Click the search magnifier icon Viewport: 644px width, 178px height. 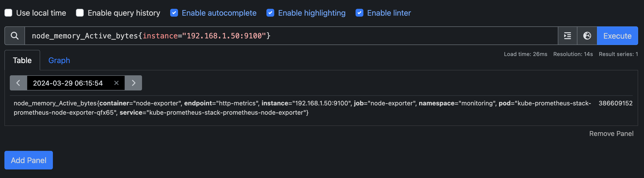coord(14,36)
